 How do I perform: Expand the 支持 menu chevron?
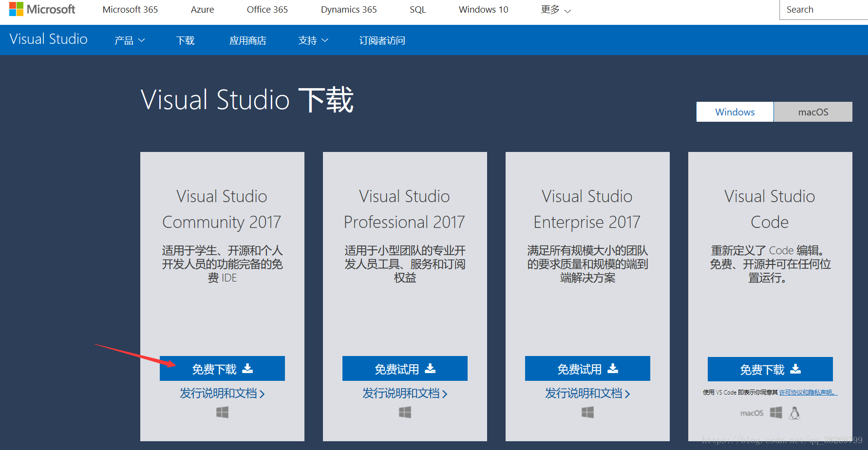click(x=325, y=40)
